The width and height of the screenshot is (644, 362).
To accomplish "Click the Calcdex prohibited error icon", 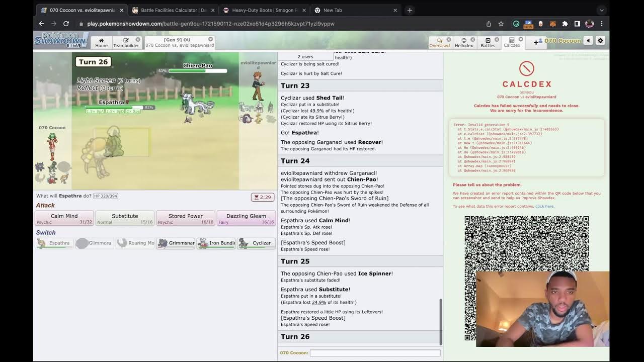I will pyautogui.click(x=526, y=68).
